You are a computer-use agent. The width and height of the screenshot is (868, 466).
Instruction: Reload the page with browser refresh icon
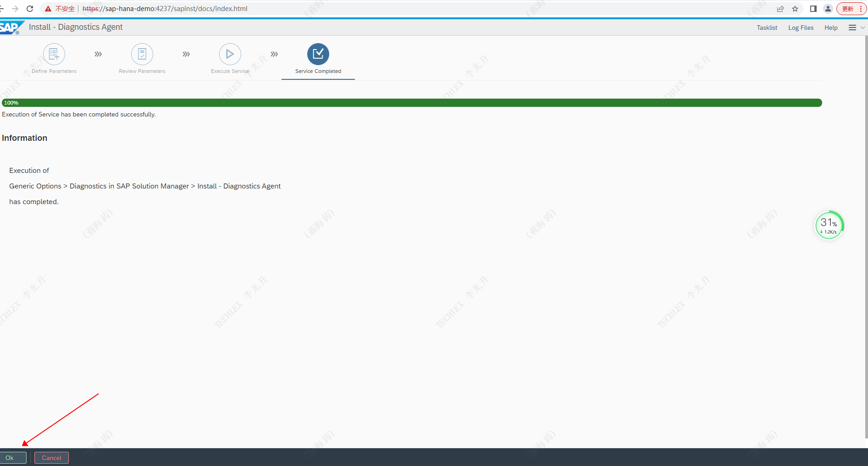coord(30,9)
